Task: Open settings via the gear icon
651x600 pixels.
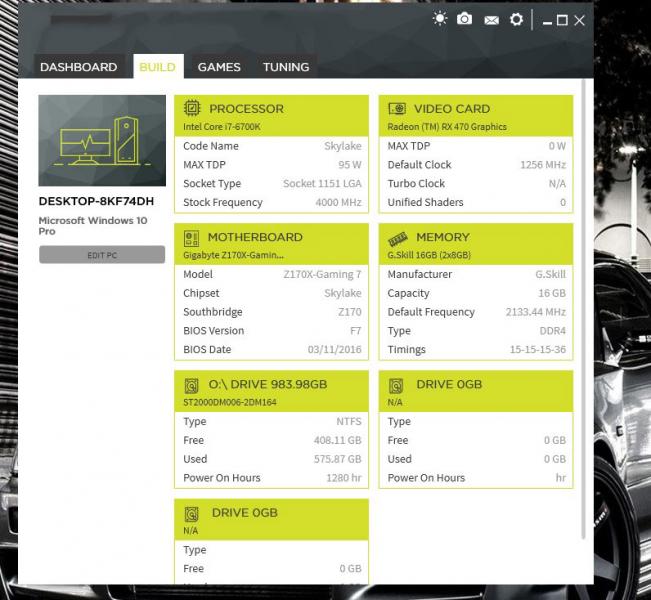Action: [516, 20]
